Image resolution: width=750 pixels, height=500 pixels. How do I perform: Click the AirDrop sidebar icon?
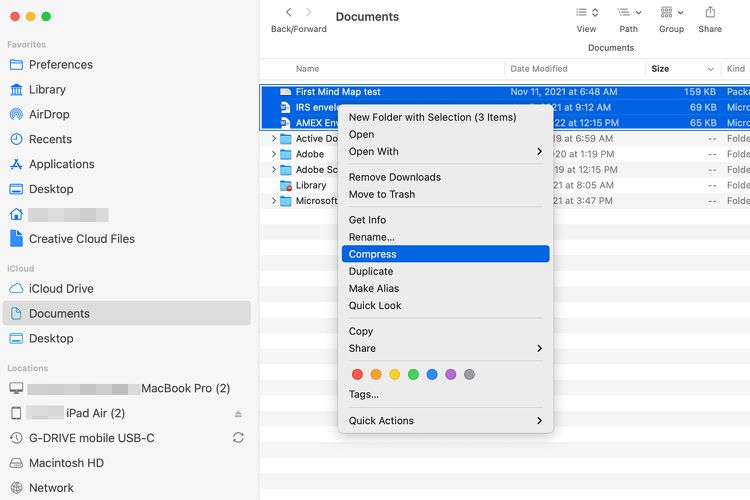16,114
